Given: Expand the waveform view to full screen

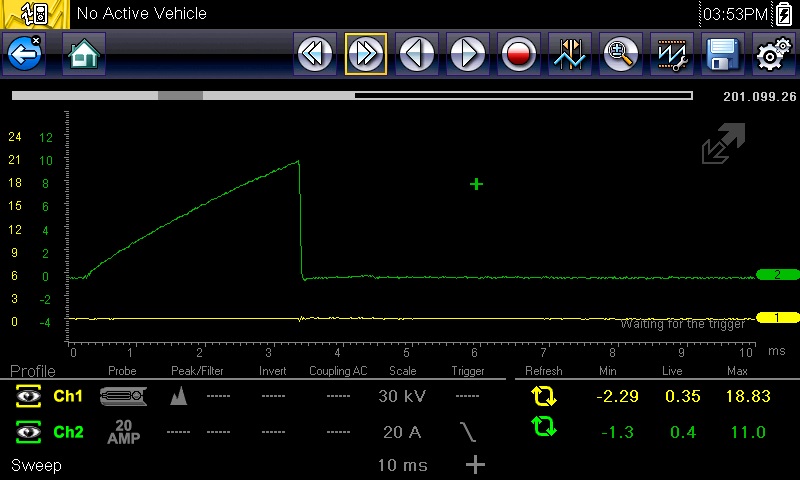Looking at the screenshot, I should 723,144.
